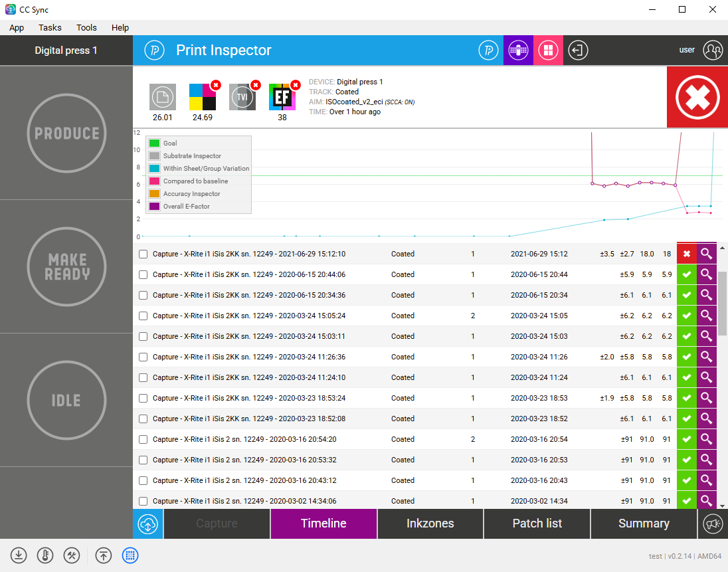
Task: Open magnifier for capture 2020-06-15 20:44:06
Action: [x=706, y=274]
